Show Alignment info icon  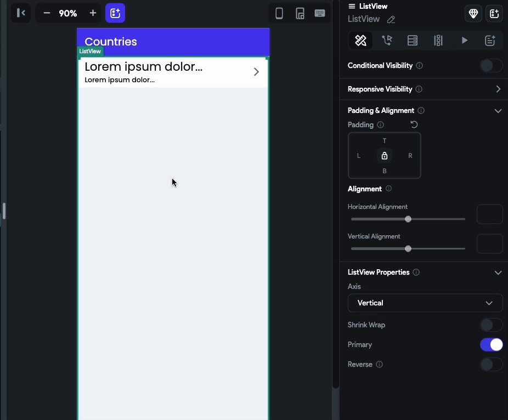click(x=389, y=189)
